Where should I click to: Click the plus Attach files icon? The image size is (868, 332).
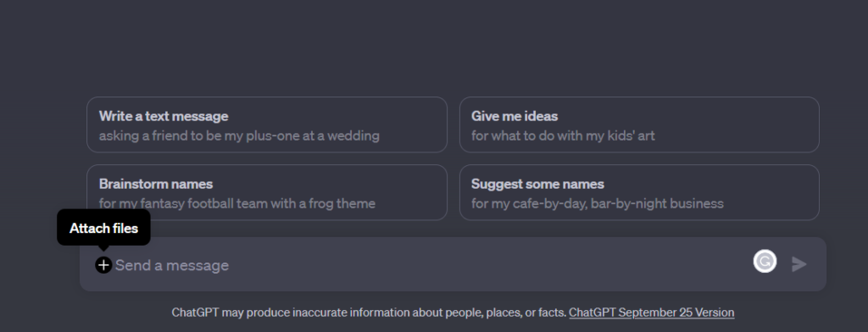[103, 265]
